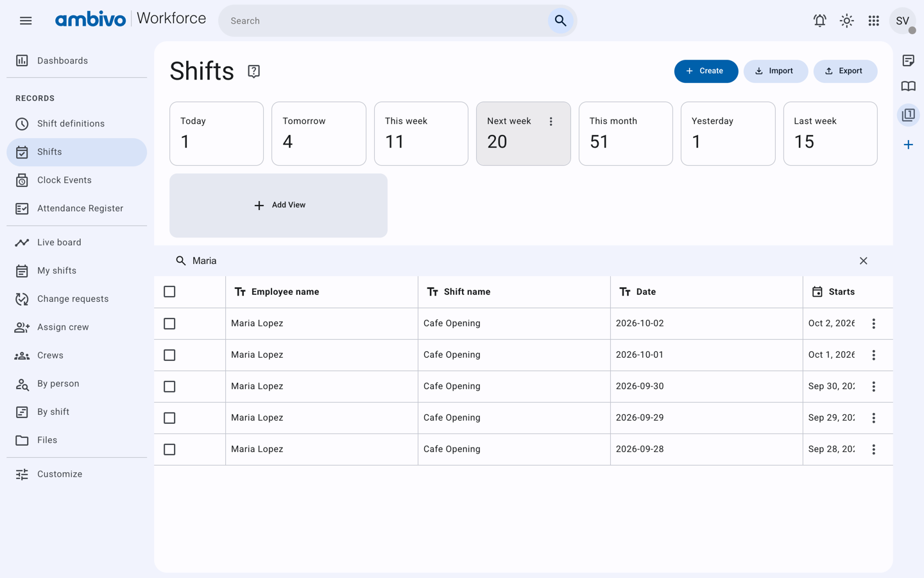Open the SV user avatar menu
Screen dimensions: 924x578
tap(902, 21)
